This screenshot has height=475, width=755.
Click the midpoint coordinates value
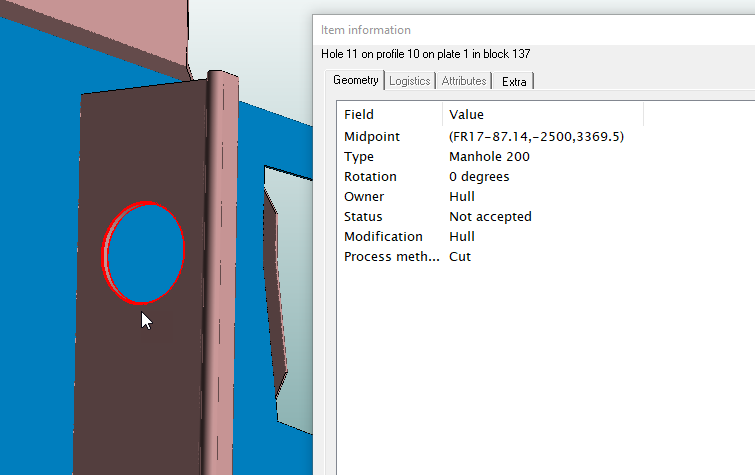(536, 137)
